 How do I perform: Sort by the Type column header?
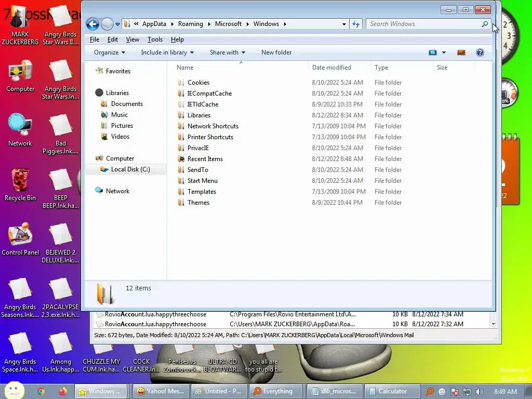pyautogui.click(x=403, y=67)
